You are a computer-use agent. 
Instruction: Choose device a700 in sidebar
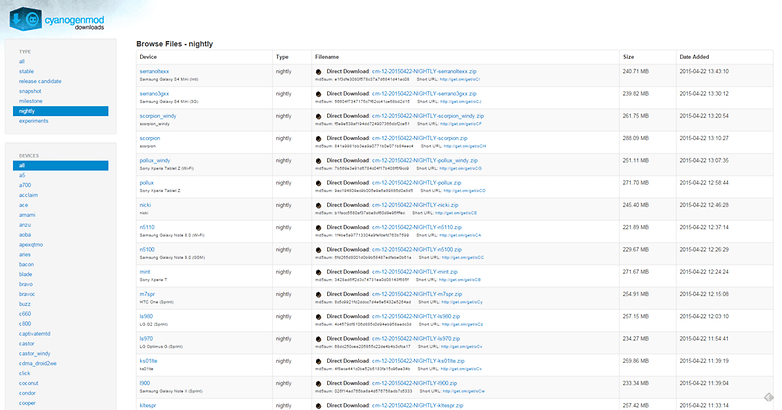(25, 185)
